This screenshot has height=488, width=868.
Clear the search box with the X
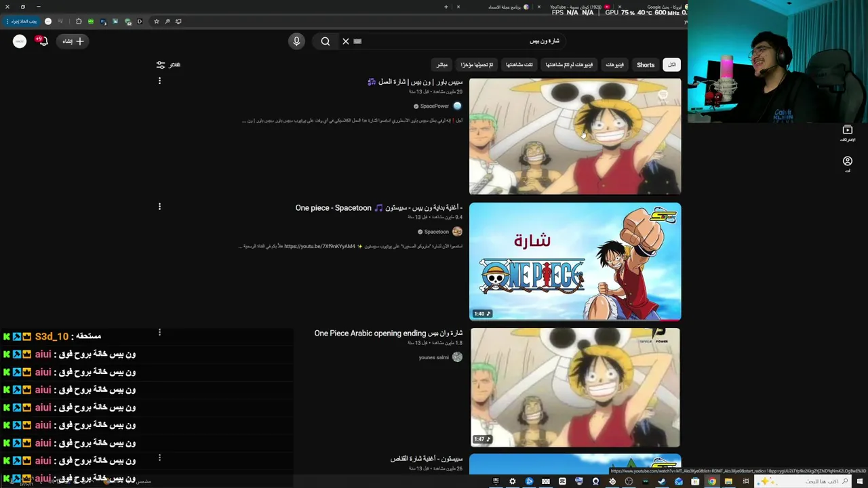click(346, 41)
